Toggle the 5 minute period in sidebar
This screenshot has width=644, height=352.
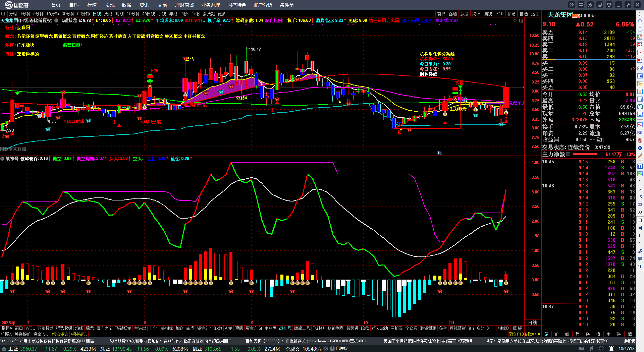click(640, 189)
